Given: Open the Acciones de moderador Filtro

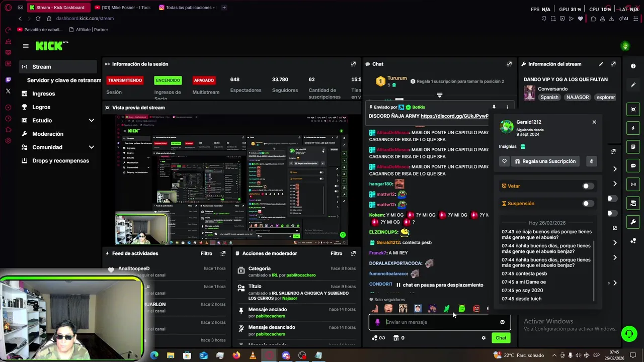Looking at the screenshot, I should point(336,253).
